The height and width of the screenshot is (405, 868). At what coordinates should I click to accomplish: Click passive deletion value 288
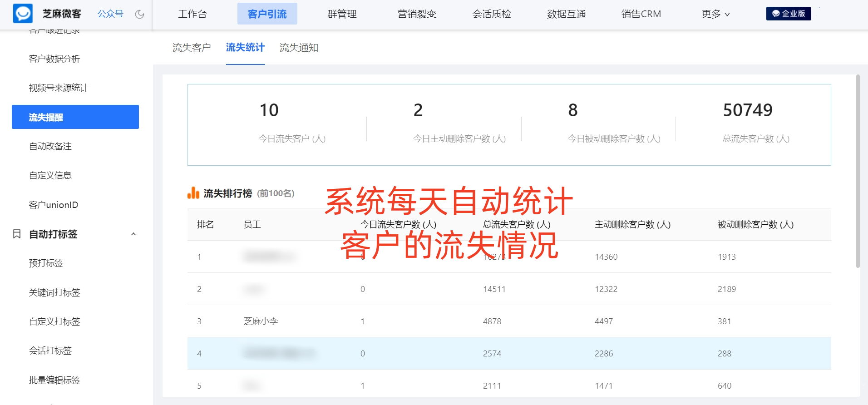(x=725, y=353)
